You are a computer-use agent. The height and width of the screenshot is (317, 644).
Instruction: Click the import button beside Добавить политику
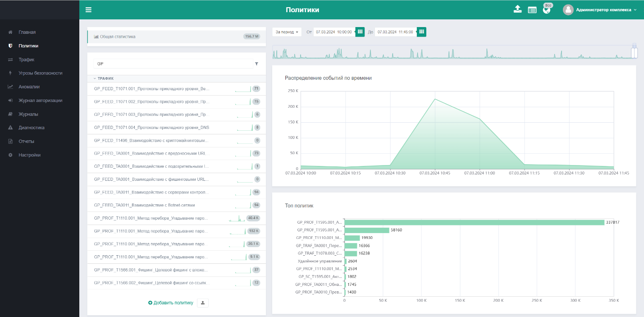202,303
